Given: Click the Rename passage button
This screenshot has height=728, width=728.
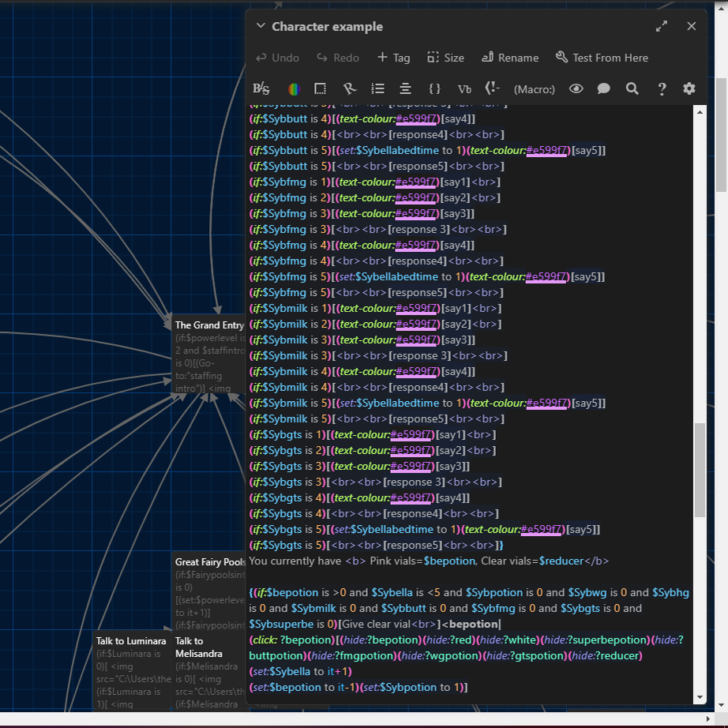Looking at the screenshot, I should coord(509,58).
